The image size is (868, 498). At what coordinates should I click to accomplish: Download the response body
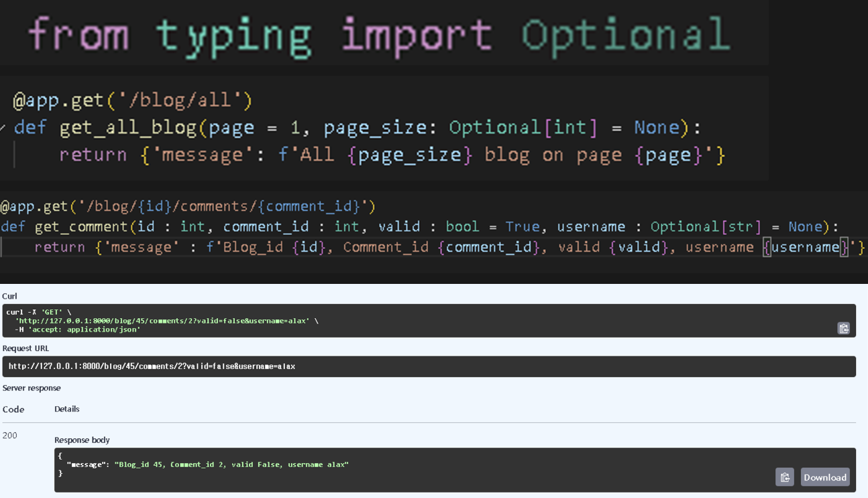pyautogui.click(x=824, y=477)
